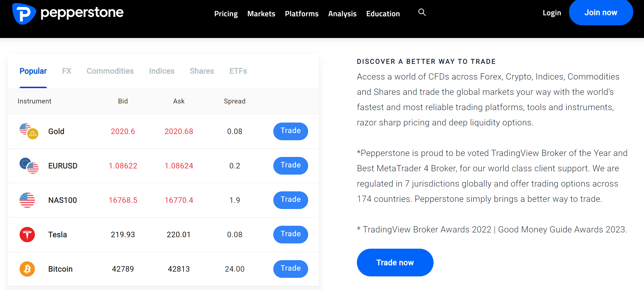The height and width of the screenshot is (290, 644).
Task: Click Tesla ask price 220.01
Action: click(x=179, y=235)
